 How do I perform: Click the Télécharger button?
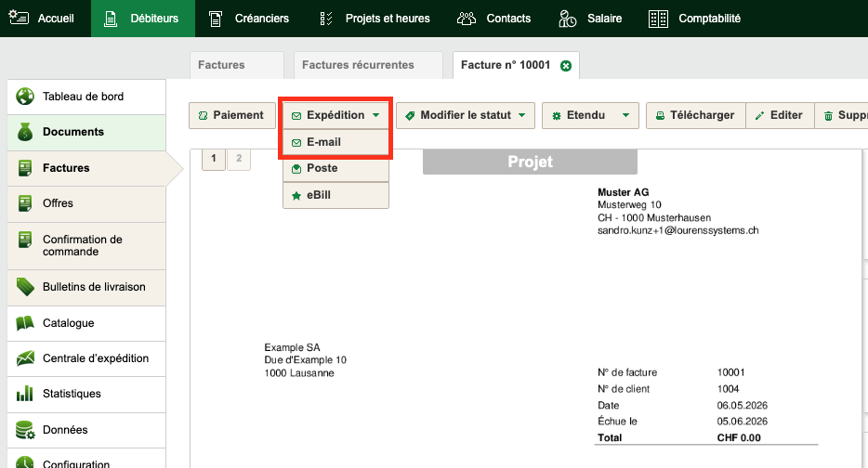coord(696,116)
